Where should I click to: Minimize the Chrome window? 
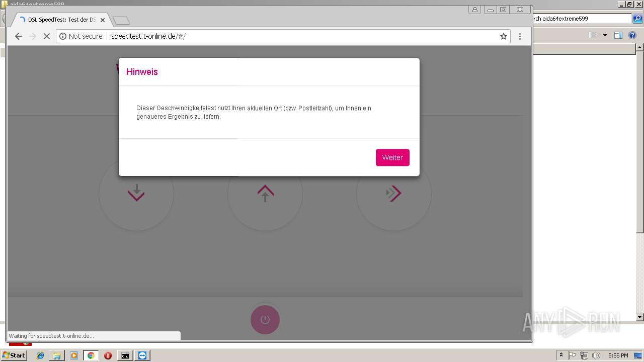pyautogui.click(x=490, y=10)
